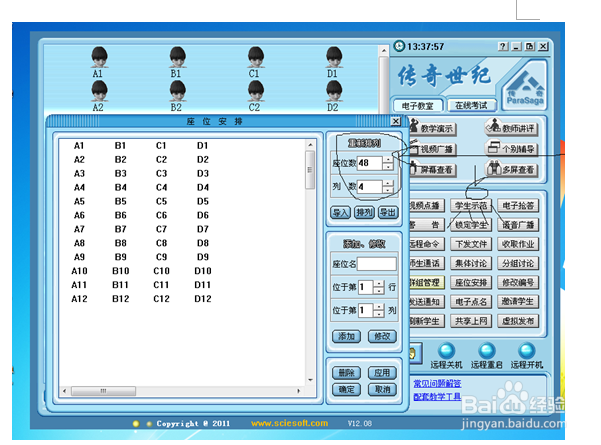Click the 修改编号 edit numbering button
The width and height of the screenshot is (601, 445).
518,282
